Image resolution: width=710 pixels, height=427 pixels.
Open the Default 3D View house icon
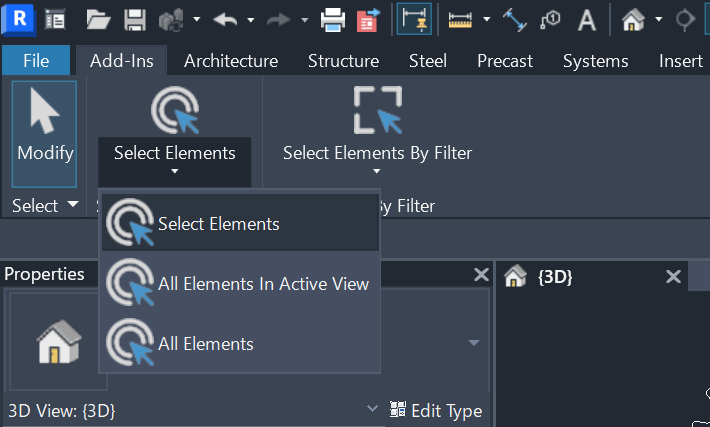tap(632, 18)
